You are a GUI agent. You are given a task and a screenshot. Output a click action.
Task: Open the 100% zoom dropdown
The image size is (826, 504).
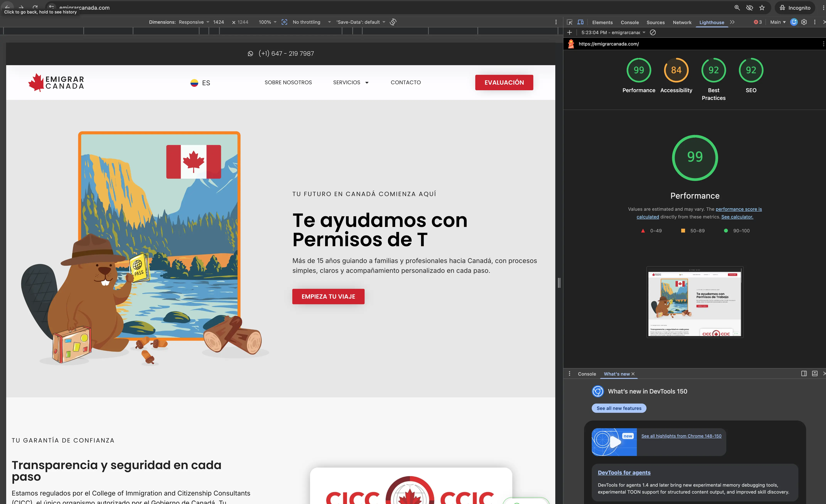point(267,22)
